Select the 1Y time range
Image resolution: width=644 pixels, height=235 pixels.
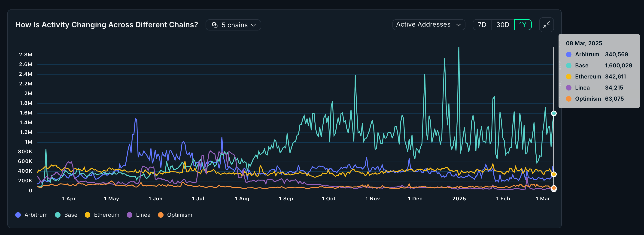point(522,25)
